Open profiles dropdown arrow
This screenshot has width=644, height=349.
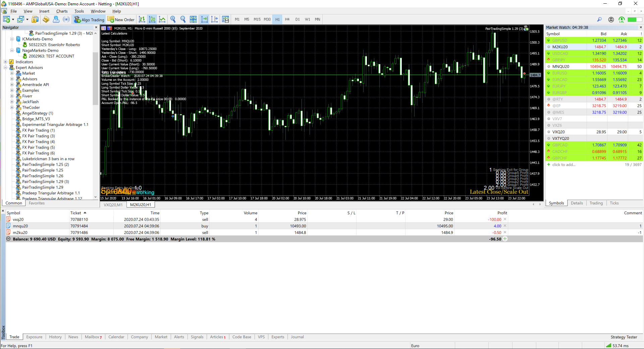click(27, 19)
